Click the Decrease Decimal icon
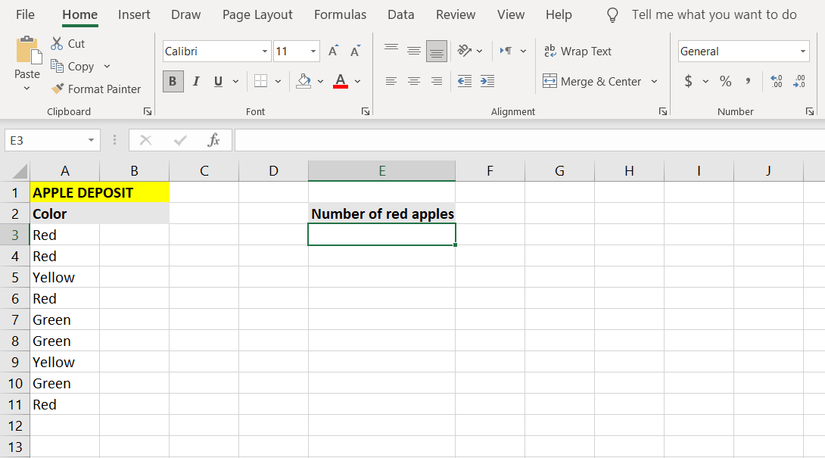Viewport: 825px width, 458px height. [x=799, y=81]
